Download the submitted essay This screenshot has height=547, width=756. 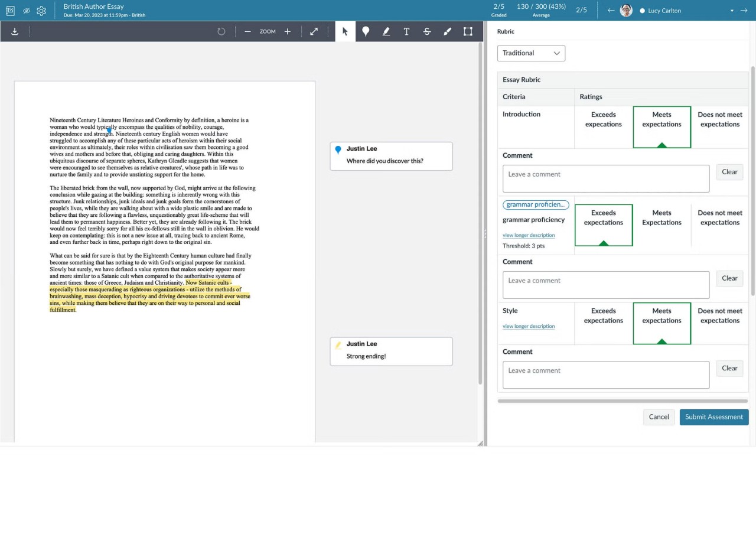15,31
